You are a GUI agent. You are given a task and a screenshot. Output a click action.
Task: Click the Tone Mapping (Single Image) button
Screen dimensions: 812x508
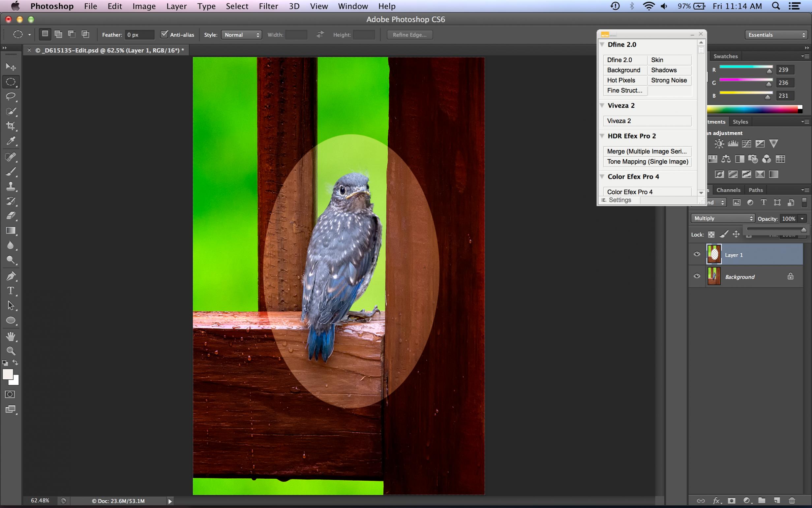tap(647, 162)
